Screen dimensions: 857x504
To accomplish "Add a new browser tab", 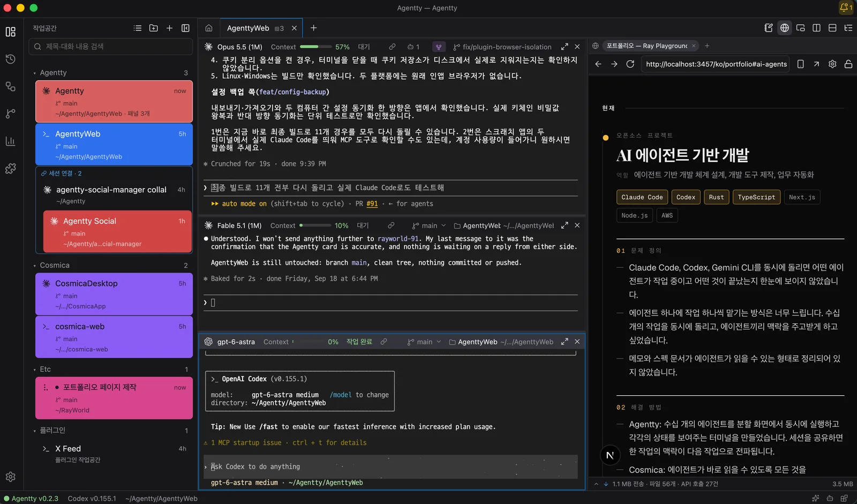I will (x=707, y=46).
